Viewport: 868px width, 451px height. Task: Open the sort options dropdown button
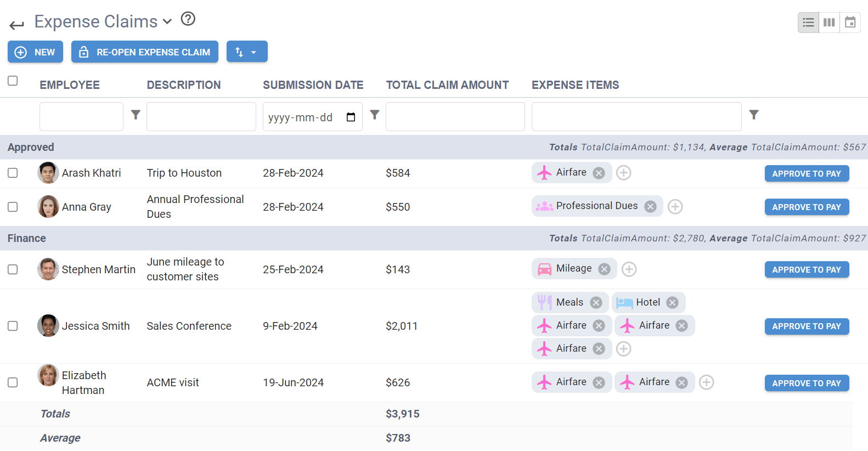pyautogui.click(x=247, y=52)
